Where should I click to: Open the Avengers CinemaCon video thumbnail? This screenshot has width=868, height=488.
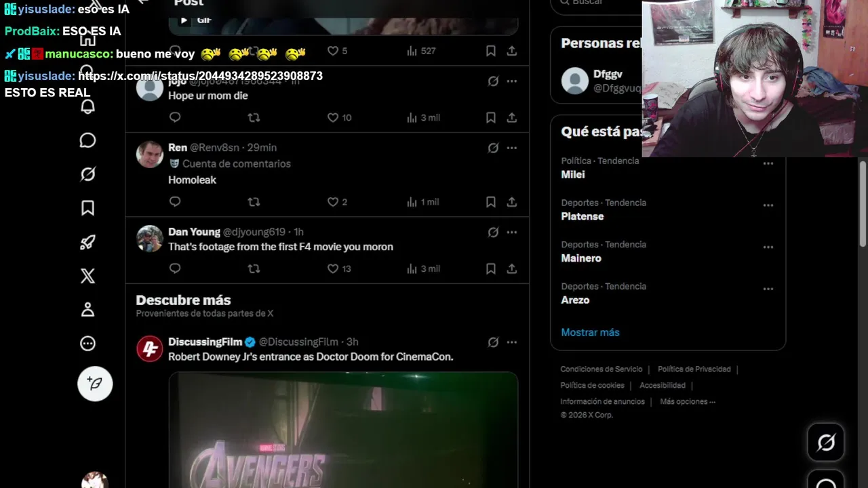(x=343, y=430)
